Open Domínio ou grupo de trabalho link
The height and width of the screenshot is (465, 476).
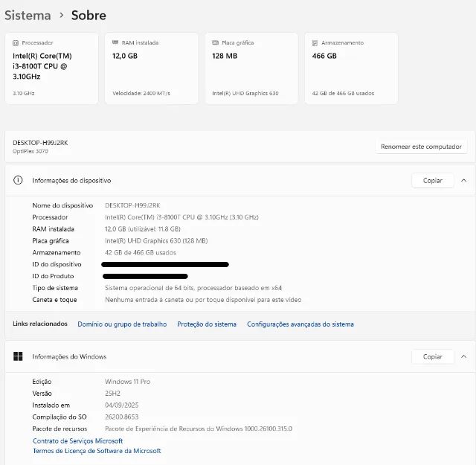tap(122, 324)
